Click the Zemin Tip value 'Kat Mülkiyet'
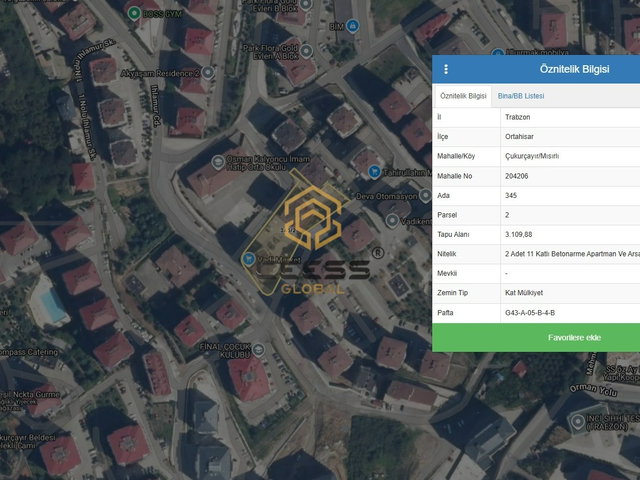 point(524,293)
